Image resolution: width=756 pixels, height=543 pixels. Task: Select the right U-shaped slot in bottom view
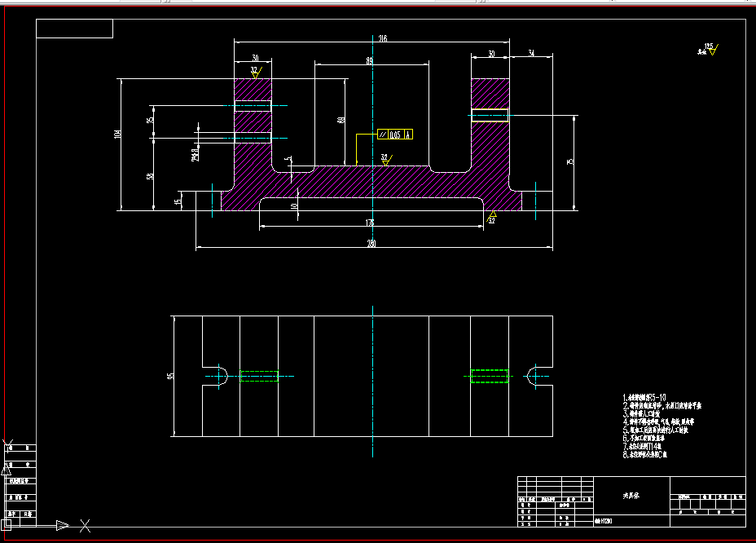539,377
